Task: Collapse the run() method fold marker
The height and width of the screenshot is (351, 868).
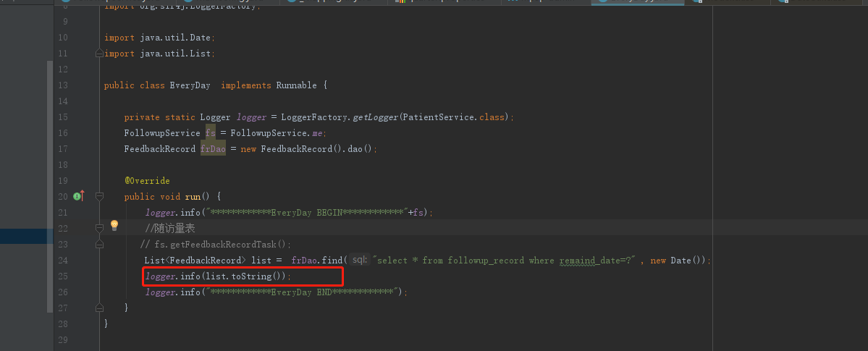Action: click(x=99, y=196)
